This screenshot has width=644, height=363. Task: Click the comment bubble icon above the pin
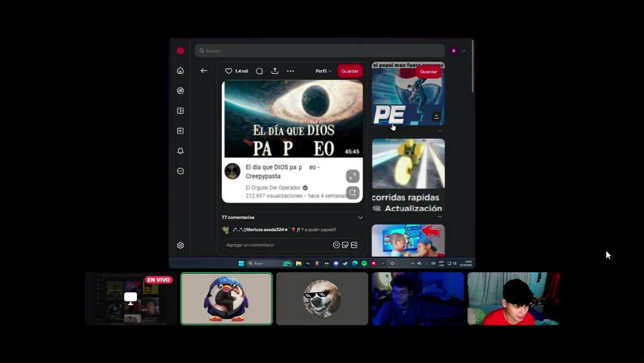click(x=260, y=71)
